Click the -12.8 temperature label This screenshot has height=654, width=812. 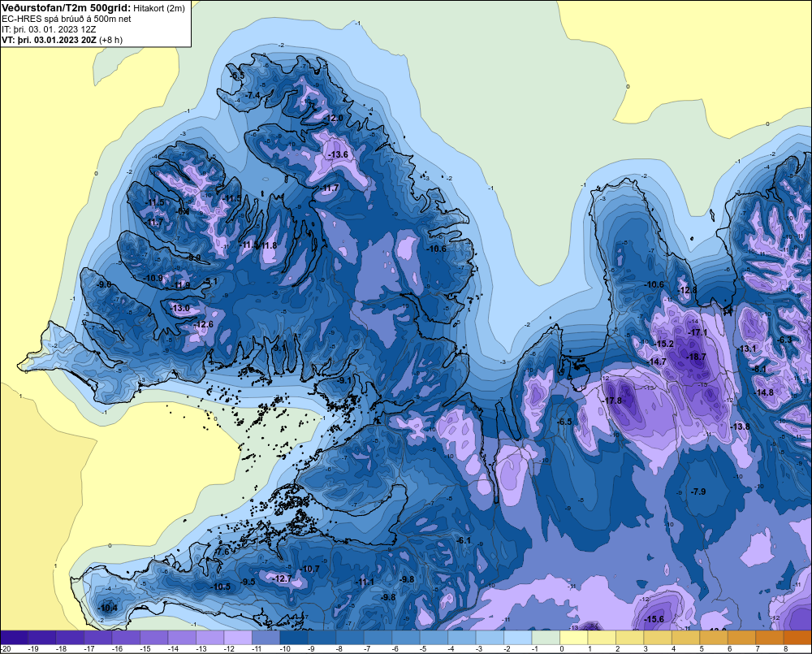coord(688,290)
